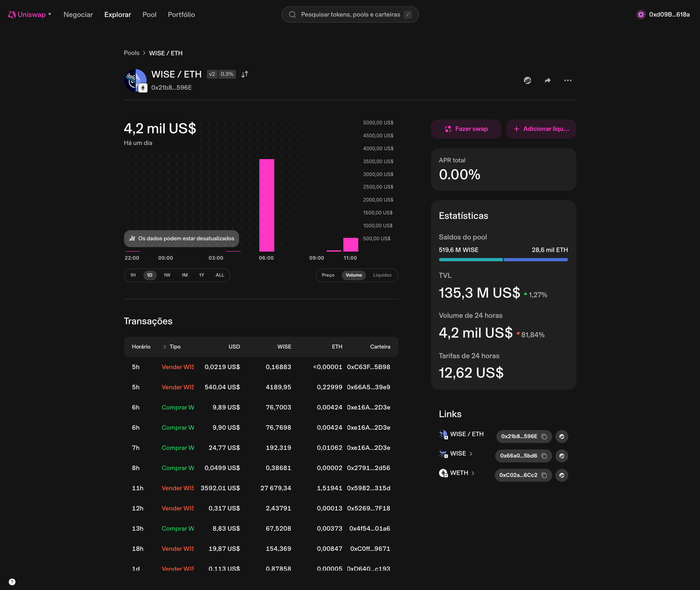Select the 1W time range

pos(167,275)
